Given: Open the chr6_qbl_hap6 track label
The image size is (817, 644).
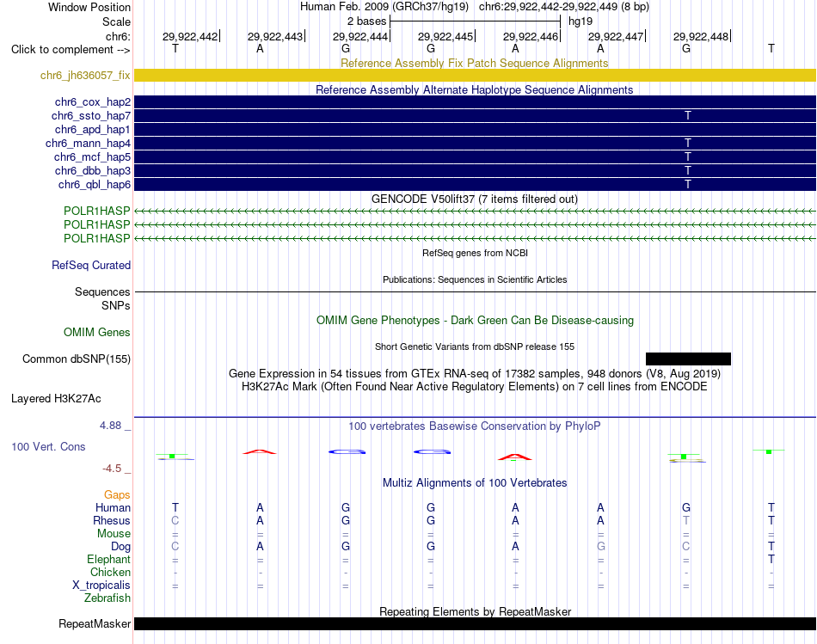Looking at the screenshot, I should point(95,185).
